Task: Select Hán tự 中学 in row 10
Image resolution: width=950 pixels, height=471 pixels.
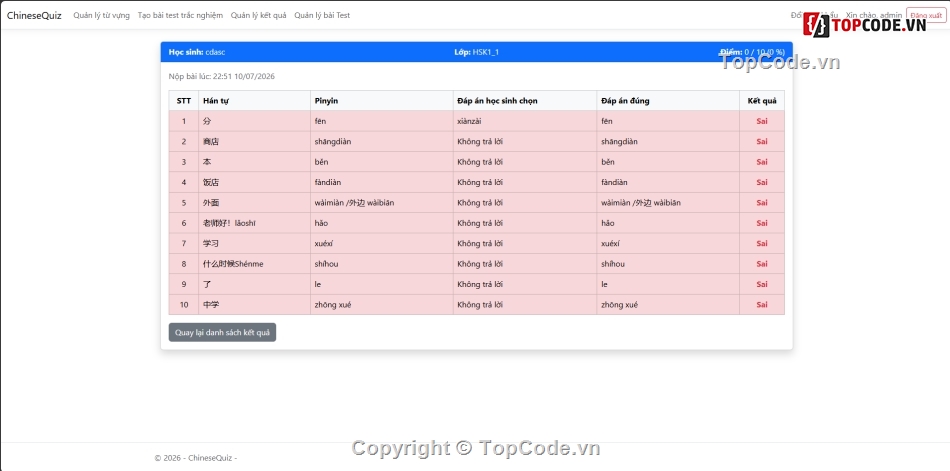Action: pos(211,305)
